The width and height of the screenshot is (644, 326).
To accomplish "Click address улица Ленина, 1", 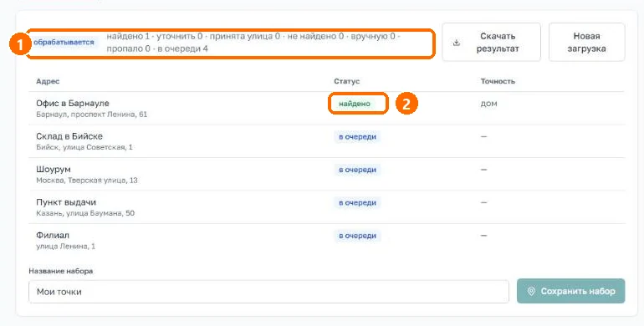I will (x=66, y=247).
